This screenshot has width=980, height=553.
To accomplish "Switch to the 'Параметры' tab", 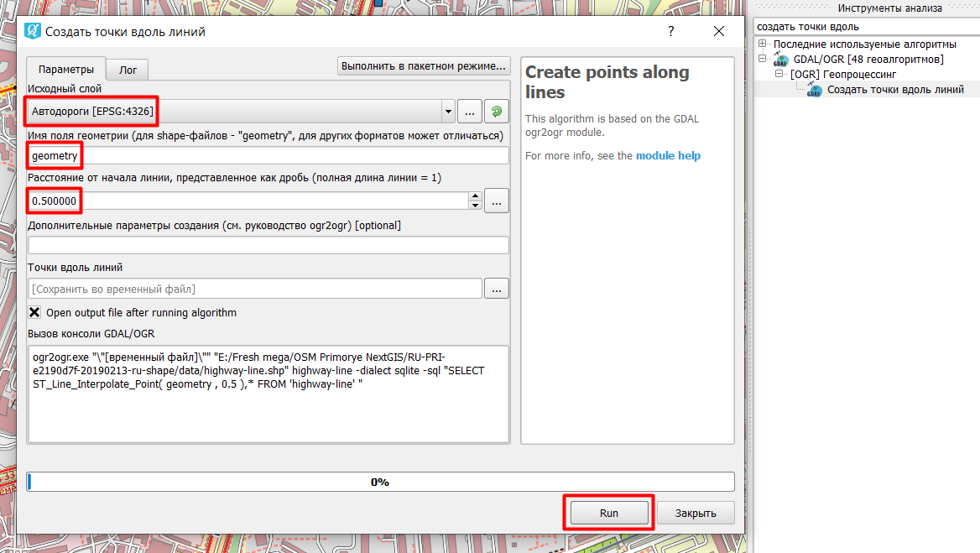I will (x=66, y=70).
